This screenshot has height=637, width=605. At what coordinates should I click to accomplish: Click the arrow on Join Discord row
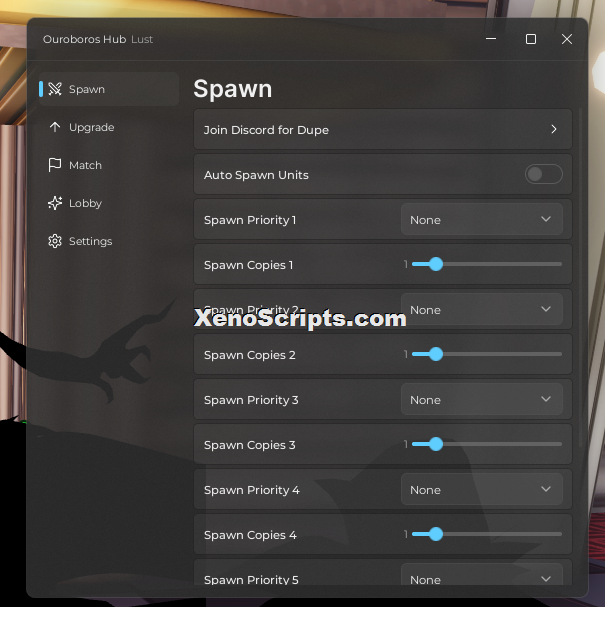point(554,129)
